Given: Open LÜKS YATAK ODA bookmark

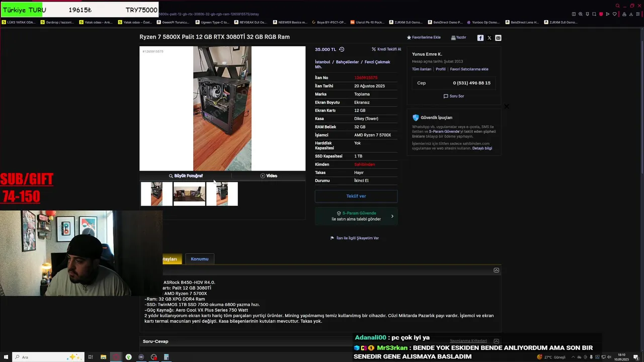Looking at the screenshot, I should [x=19, y=22].
